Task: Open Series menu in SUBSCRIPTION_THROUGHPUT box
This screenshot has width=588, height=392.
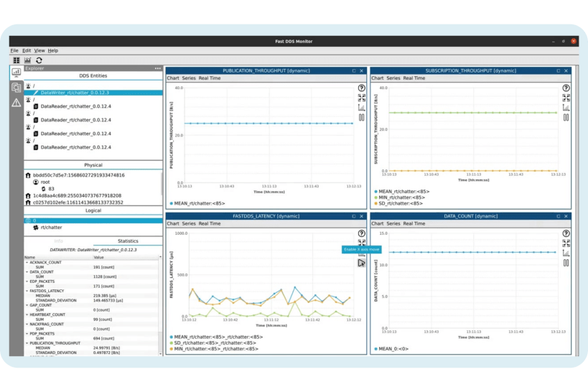Action: point(393,78)
